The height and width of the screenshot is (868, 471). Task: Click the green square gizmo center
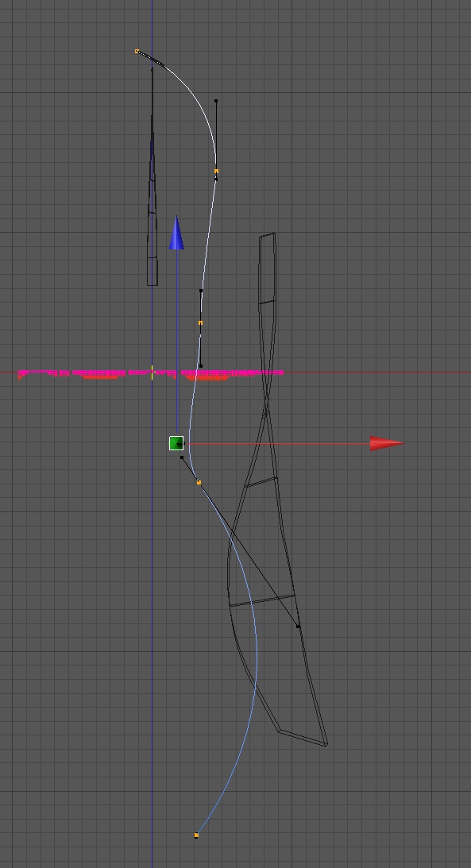coord(176,443)
